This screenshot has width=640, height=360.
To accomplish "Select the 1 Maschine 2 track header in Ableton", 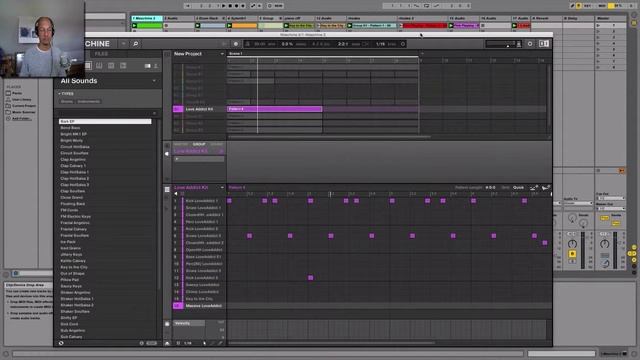I will click(x=147, y=18).
